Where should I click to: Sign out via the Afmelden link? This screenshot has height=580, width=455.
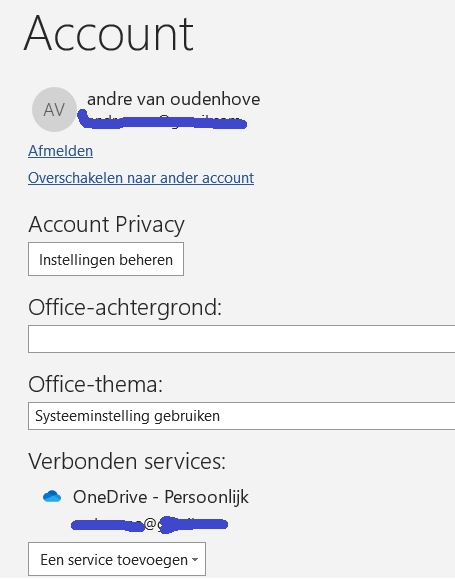[60, 151]
